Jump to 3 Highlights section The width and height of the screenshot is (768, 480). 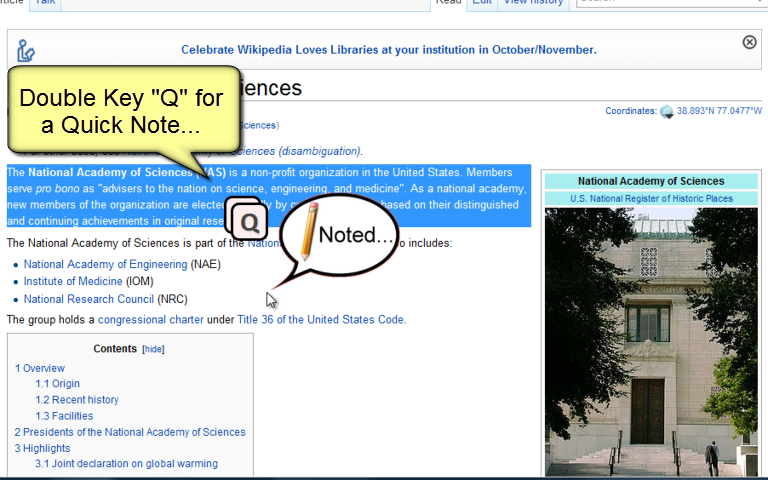coord(42,448)
